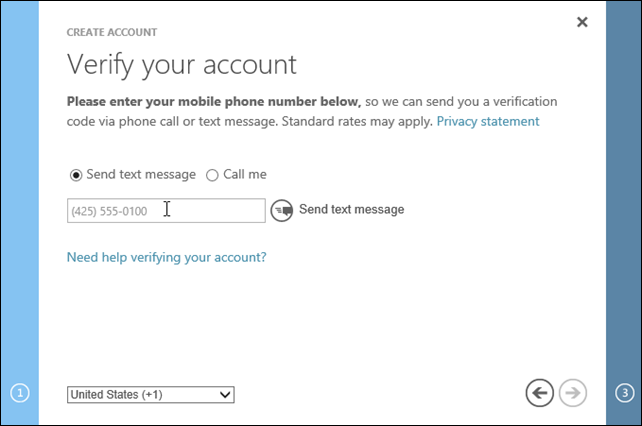This screenshot has height=426, width=642.
Task: Click the Call me option label
Action: (245, 174)
